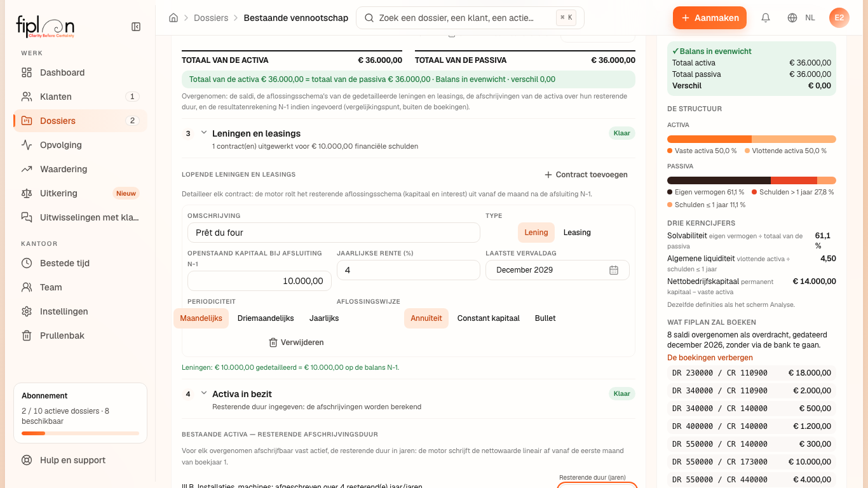Open the calendar picker for Laatste vervaldag
This screenshot has width=868, height=488.
[x=614, y=270]
